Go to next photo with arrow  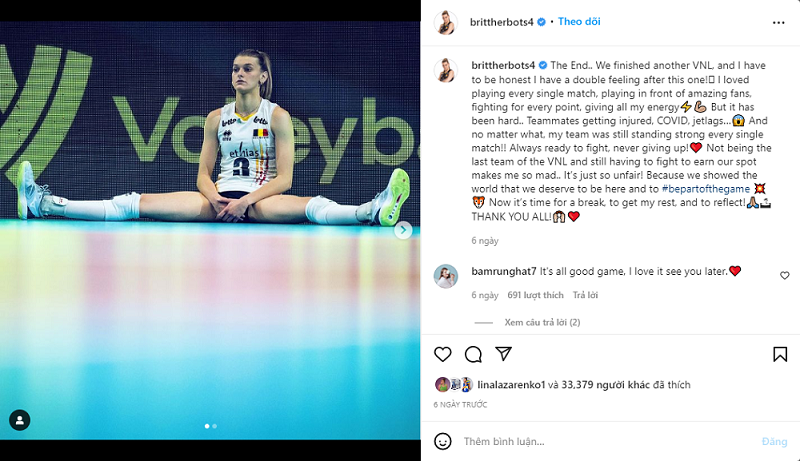click(x=403, y=230)
